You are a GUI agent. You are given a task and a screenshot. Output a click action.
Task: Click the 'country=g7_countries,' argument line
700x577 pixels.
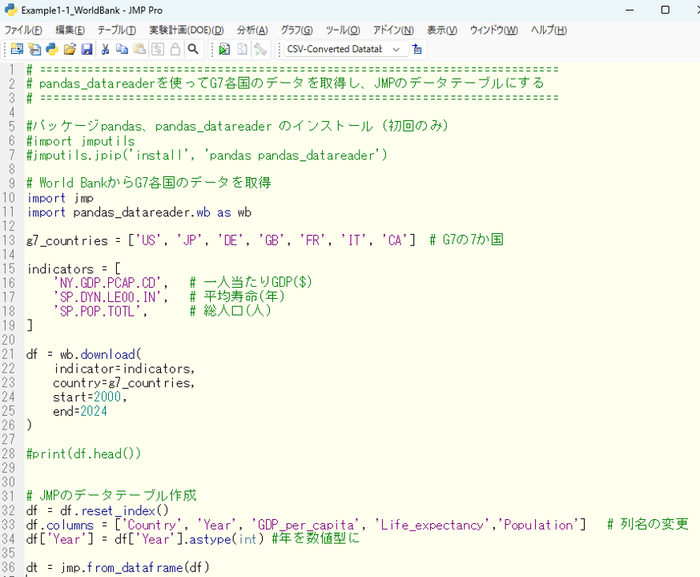pyautogui.click(x=124, y=383)
